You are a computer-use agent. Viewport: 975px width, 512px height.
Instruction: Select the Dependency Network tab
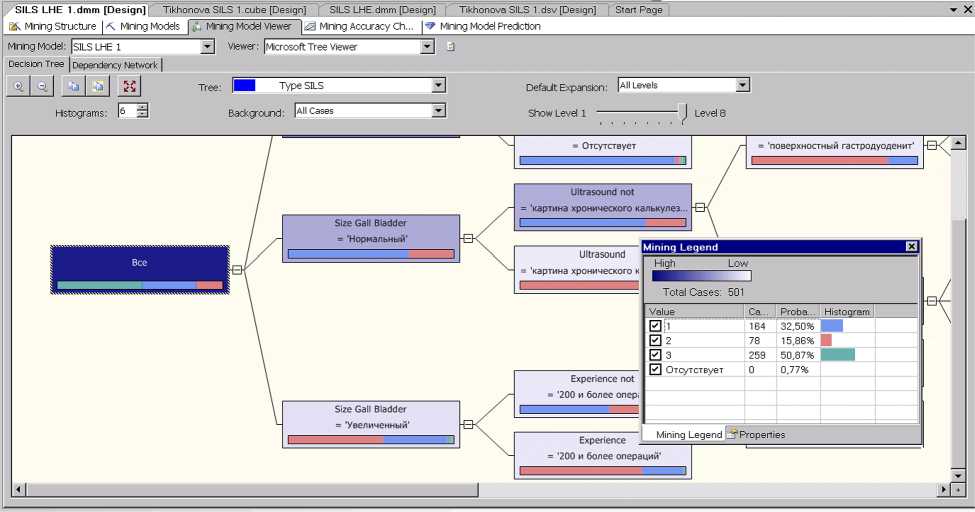click(115, 65)
